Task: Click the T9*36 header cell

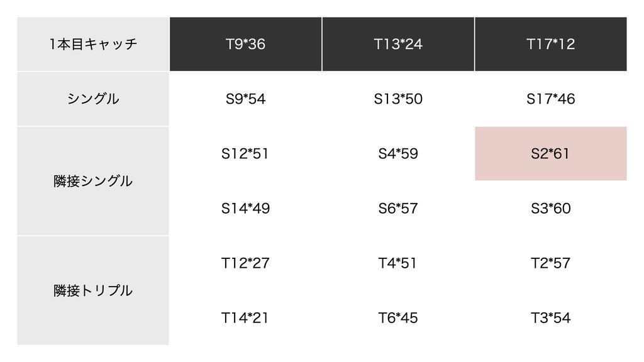Action: point(246,44)
